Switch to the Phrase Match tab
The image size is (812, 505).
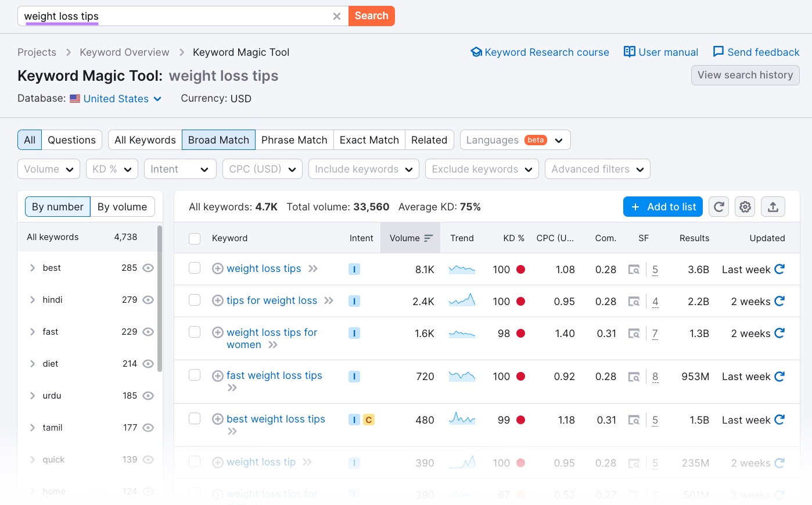click(x=294, y=139)
